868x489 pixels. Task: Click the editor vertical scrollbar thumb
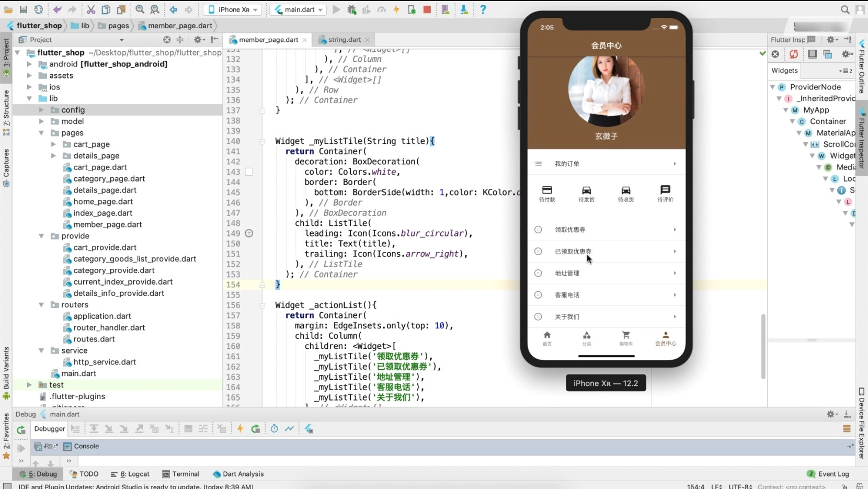[x=763, y=345]
